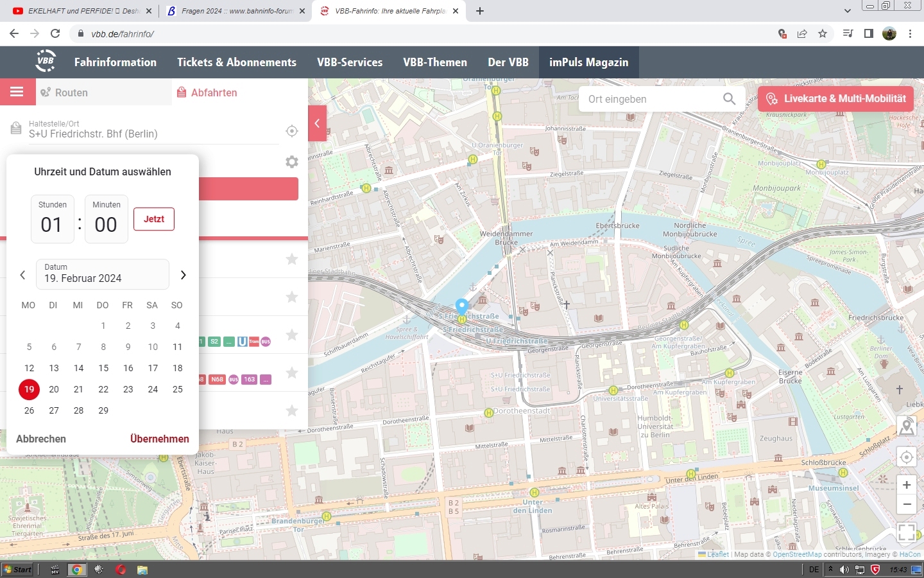Open file explorer from taskbar
The image size is (924, 578).
142,569
